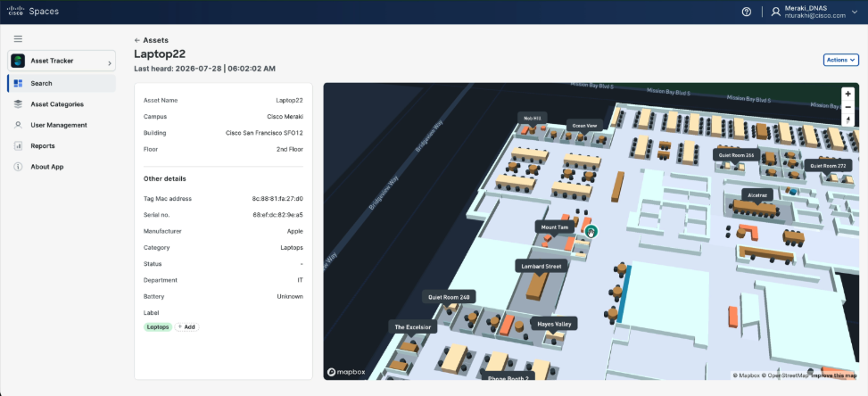Click the User Management person icon
The image size is (868, 396).
18,125
